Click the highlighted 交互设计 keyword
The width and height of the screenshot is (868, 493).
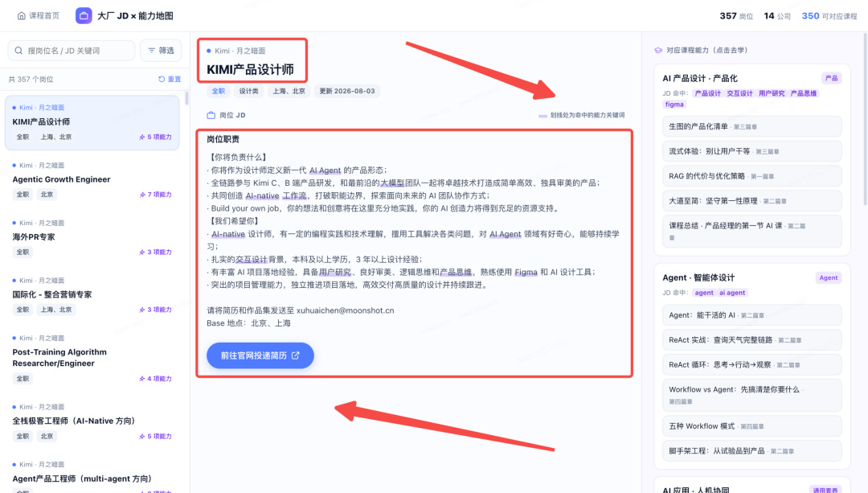[x=252, y=259]
